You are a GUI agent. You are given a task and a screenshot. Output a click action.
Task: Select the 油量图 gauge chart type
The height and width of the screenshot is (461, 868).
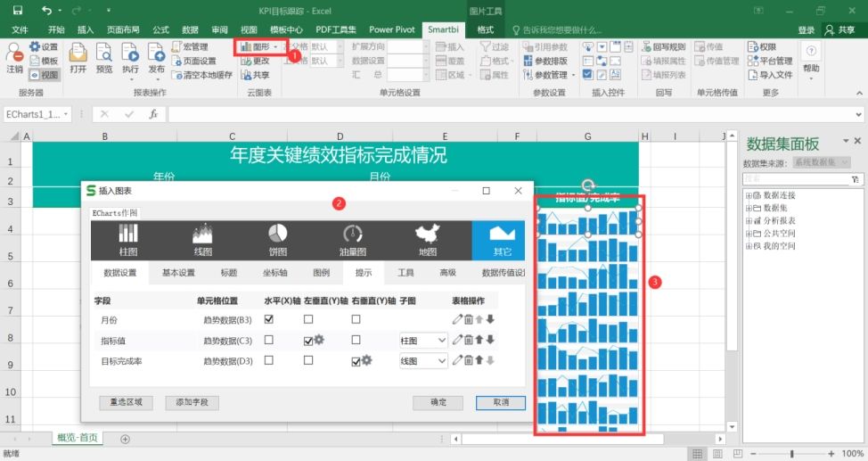[353, 240]
